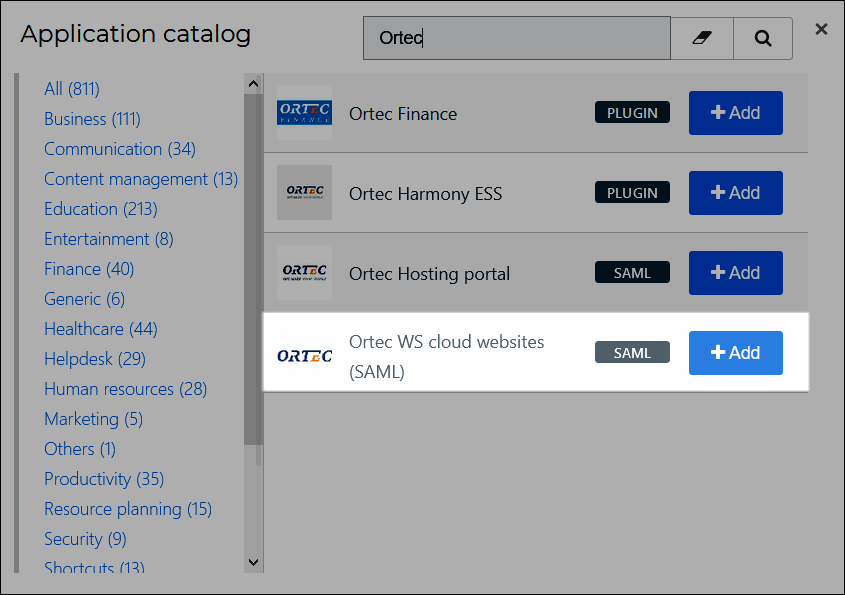The width and height of the screenshot is (845, 595).
Task: Add the Ortec Finance application
Action: click(x=736, y=113)
